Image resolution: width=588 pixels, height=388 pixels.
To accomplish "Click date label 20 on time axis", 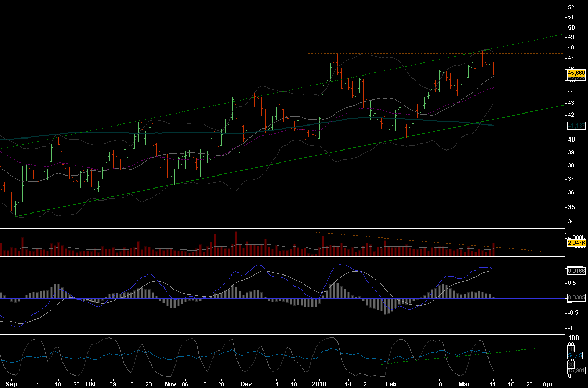I will tap(221, 384).
